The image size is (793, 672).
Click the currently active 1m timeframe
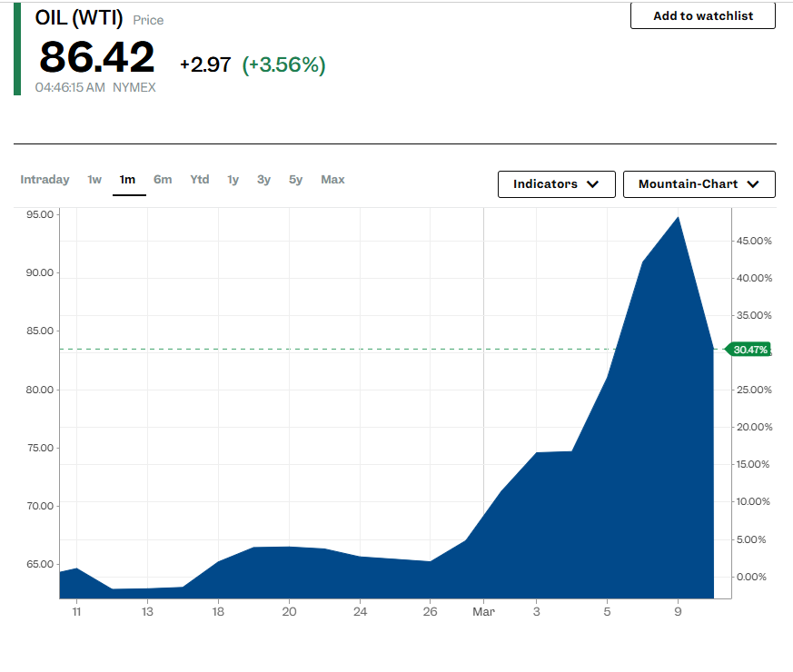128,179
